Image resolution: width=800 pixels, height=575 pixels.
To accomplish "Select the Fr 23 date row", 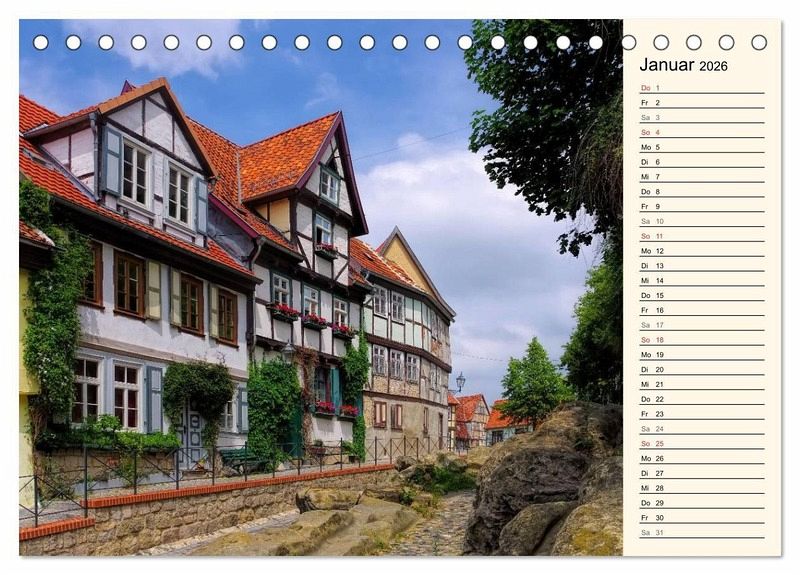I will coord(702,414).
